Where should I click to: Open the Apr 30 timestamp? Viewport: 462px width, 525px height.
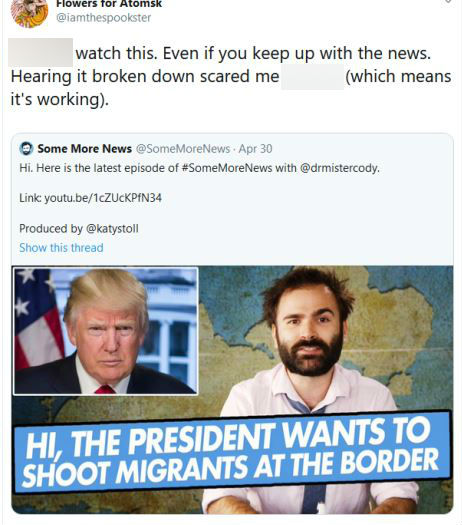coord(255,149)
